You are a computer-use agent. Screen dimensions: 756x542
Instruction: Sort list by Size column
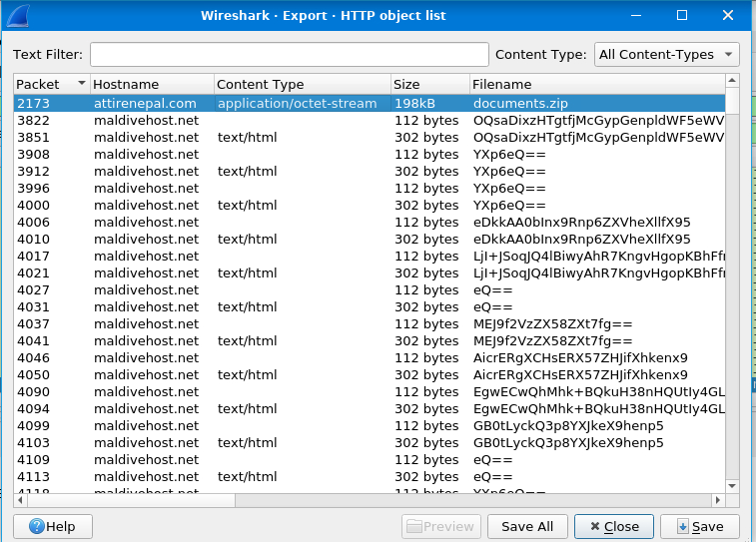(x=430, y=84)
